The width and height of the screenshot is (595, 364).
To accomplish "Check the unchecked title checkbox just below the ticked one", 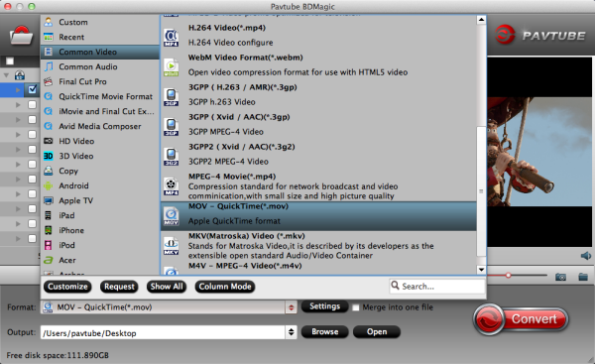I will tap(33, 105).
